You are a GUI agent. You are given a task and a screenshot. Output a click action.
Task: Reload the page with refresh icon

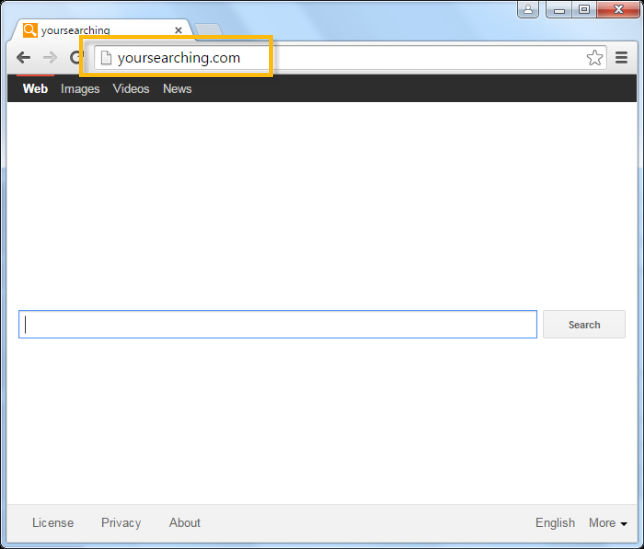[76, 57]
